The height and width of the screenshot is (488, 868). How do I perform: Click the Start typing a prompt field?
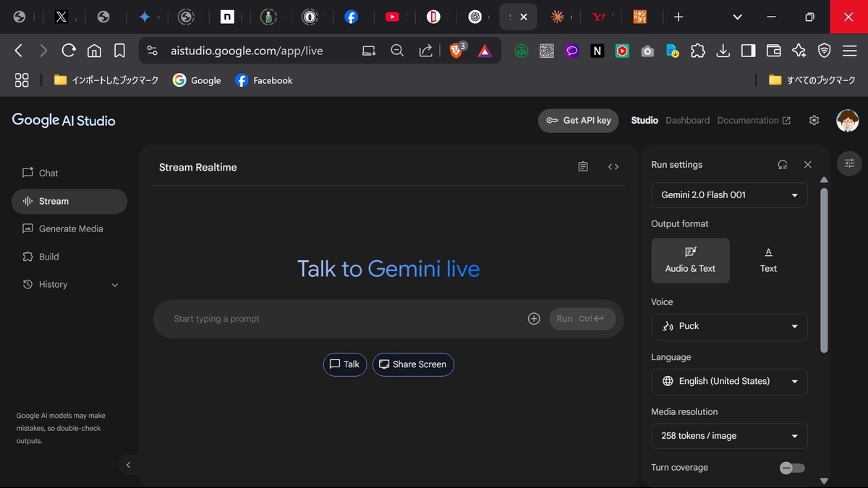pyautogui.click(x=347, y=319)
